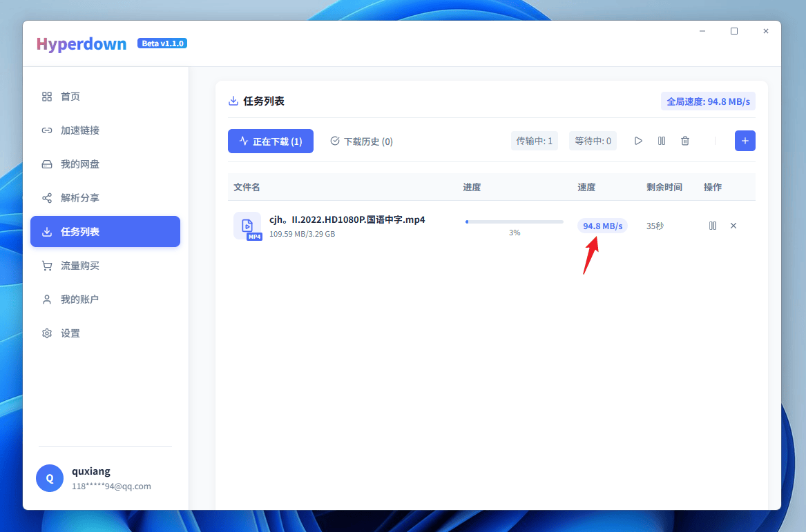Delete tasks using the trash icon
806x532 pixels.
click(x=685, y=141)
